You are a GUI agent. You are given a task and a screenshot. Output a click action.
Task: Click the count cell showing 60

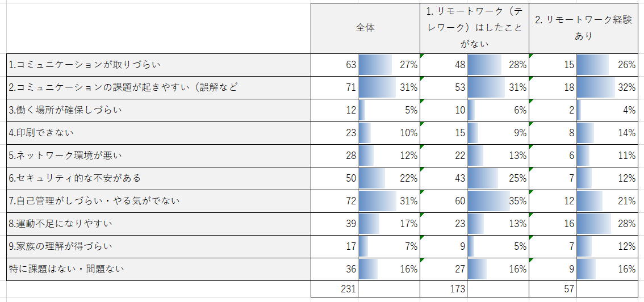click(x=444, y=201)
